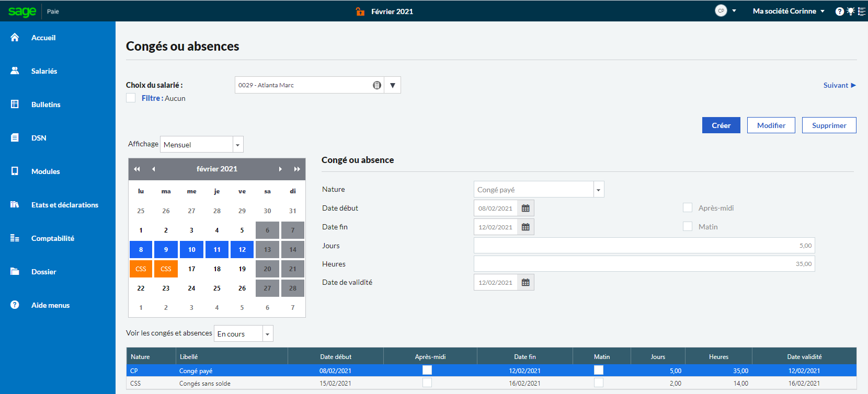Click the Salariés people icon
This screenshot has width=868, height=394.
pyautogui.click(x=15, y=71)
